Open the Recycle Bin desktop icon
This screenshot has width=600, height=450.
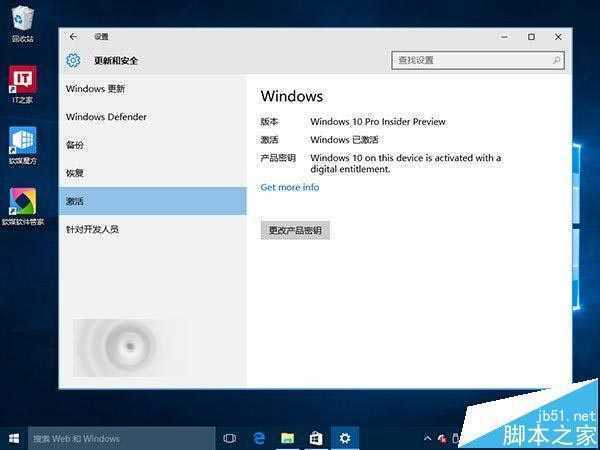click(23, 24)
